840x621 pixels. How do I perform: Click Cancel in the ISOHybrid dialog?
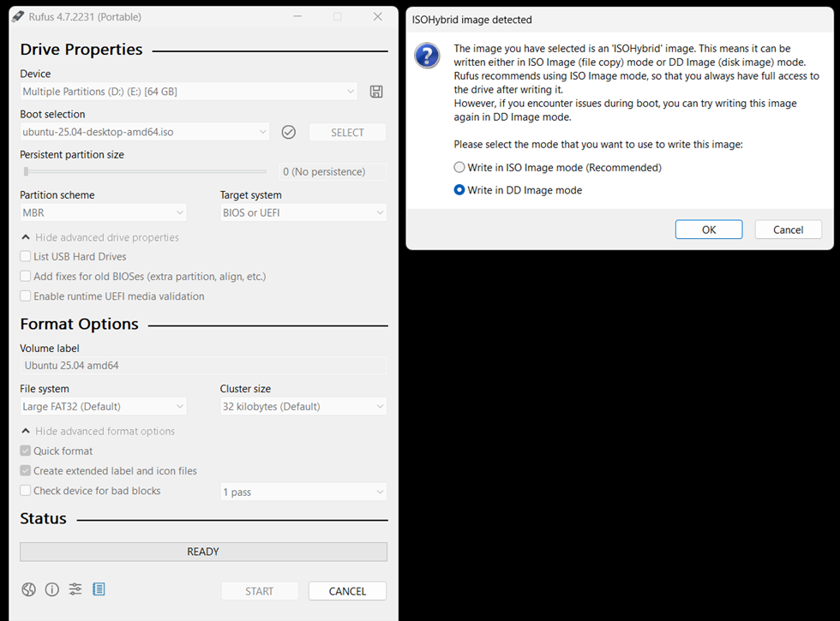[788, 230]
